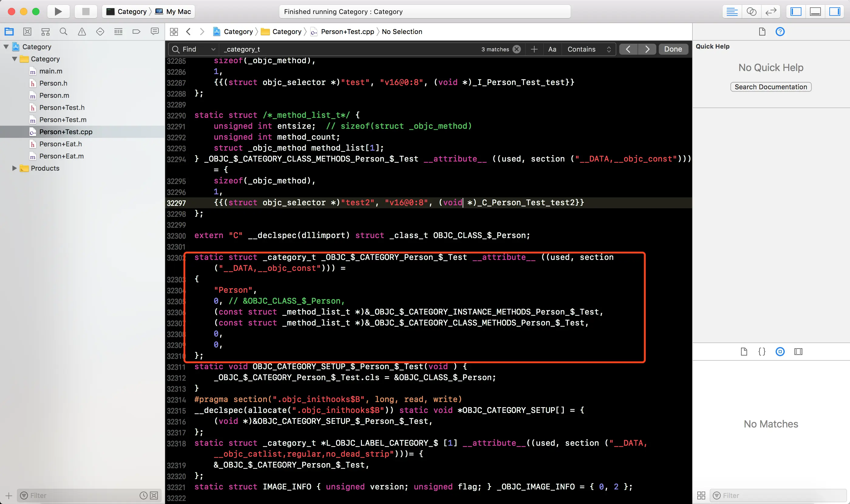Open the Report navigator speech-bubble icon
The height and width of the screenshot is (504, 850).
click(155, 32)
